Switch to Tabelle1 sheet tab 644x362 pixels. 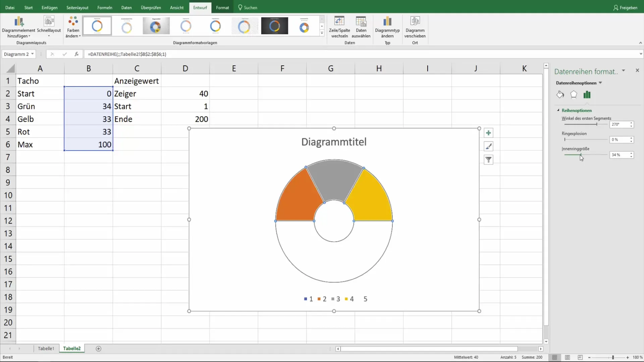click(46, 349)
